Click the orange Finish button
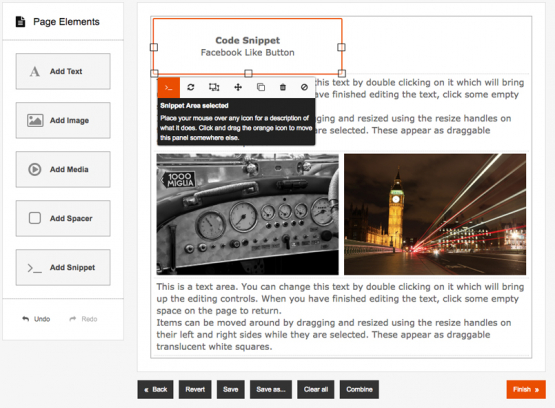The width and height of the screenshot is (555, 408). (526, 389)
